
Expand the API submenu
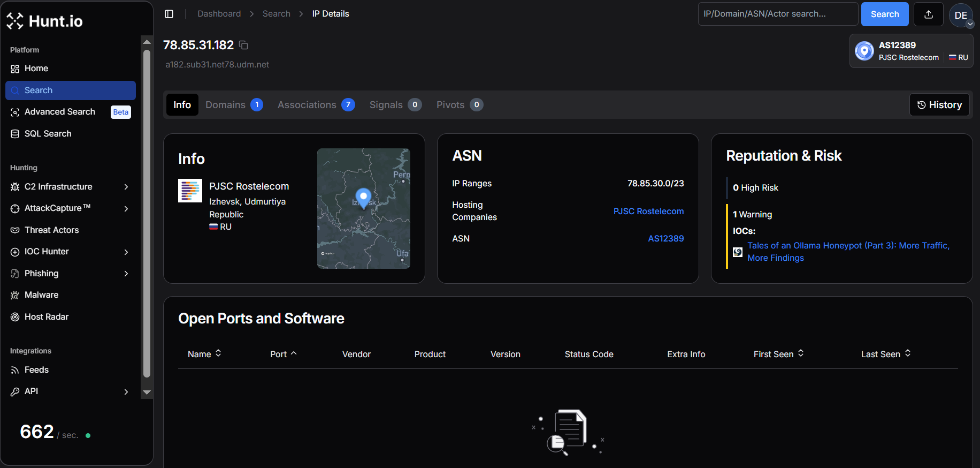point(126,391)
